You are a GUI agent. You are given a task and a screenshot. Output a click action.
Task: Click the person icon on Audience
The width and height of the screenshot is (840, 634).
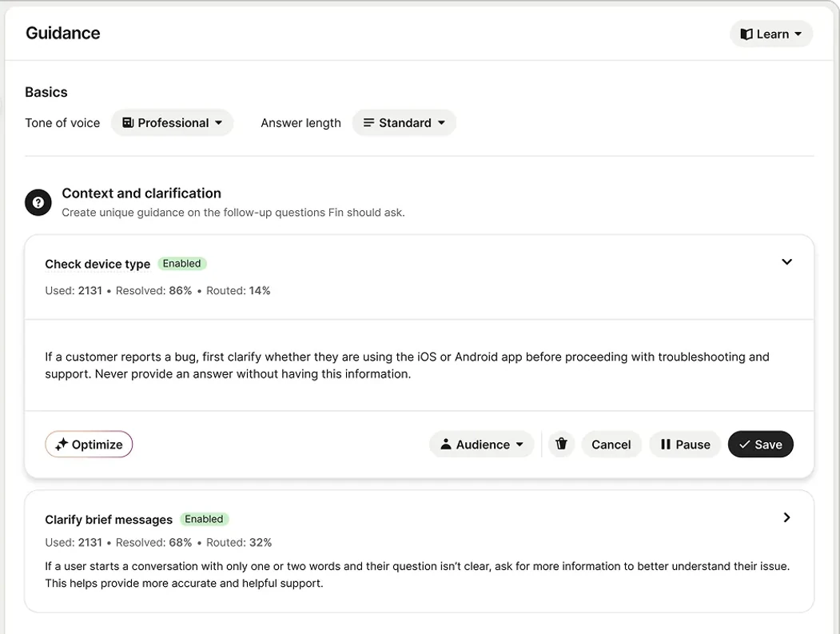(x=446, y=444)
